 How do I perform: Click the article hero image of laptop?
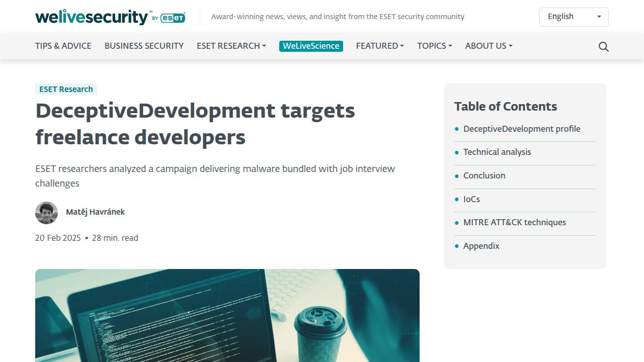tap(227, 315)
